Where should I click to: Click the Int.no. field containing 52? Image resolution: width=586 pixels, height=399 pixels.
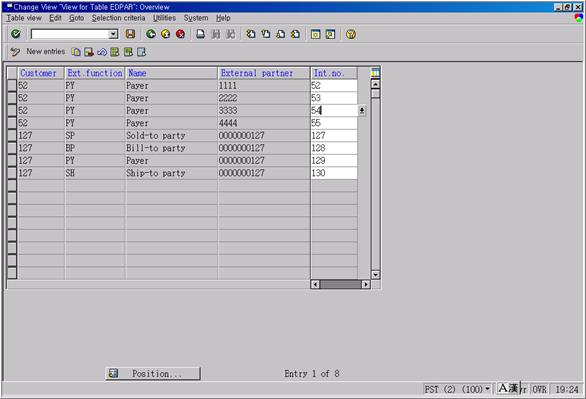[334, 85]
